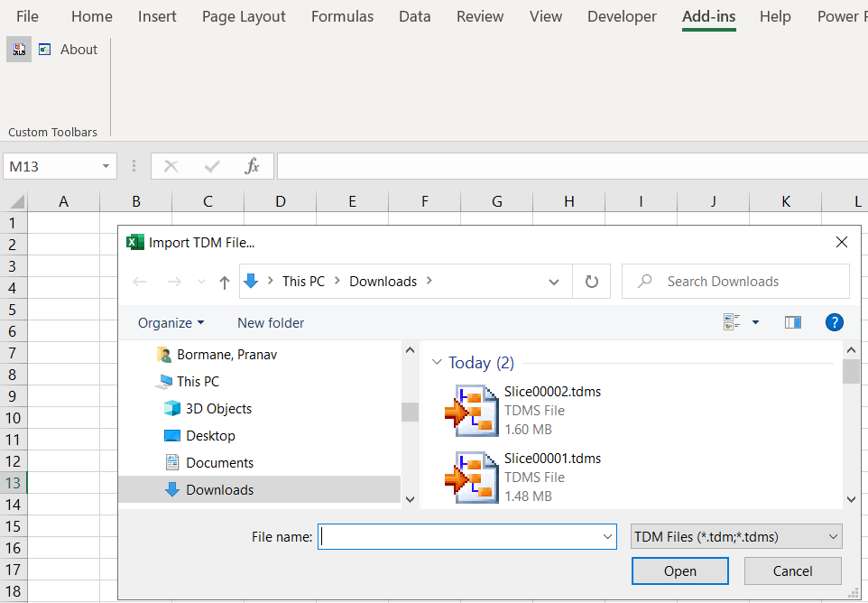Click the dialog Back arrow
The height and width of the screenshot is (603, 868).
click(x=140, y=282)
